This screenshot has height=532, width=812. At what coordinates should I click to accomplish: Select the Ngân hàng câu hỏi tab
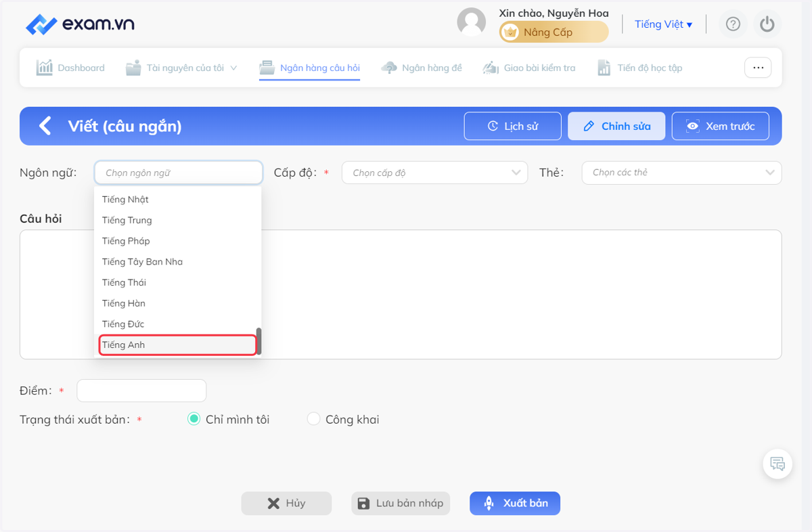(x=310, y=68)
